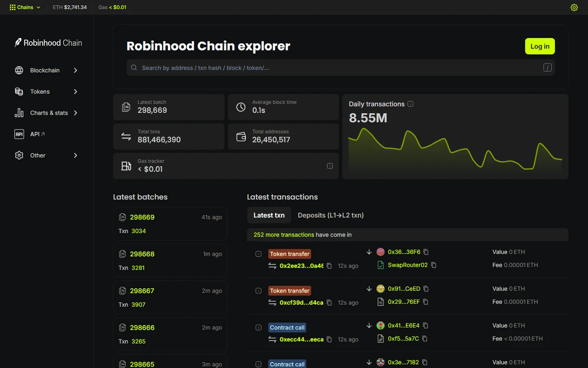Select the Other gear icon in sidebar

click(19, 155)
